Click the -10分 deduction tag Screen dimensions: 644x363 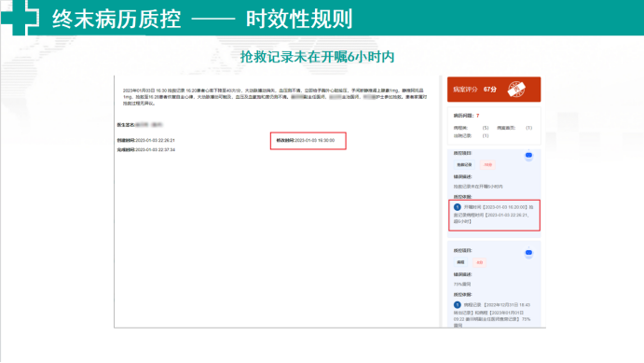tap(487, 165)
